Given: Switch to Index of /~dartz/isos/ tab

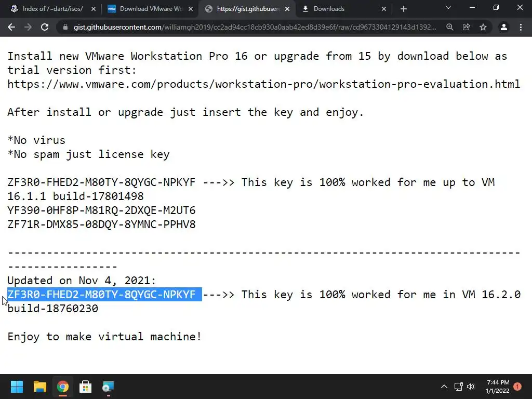Looking at the screenshot, I should [52, 9].
